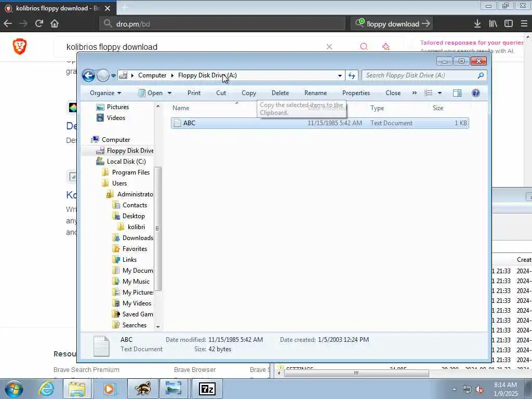Open Downloads folder in the tree
The height and width of the screenshot is (399, 532).
point(137,238)
